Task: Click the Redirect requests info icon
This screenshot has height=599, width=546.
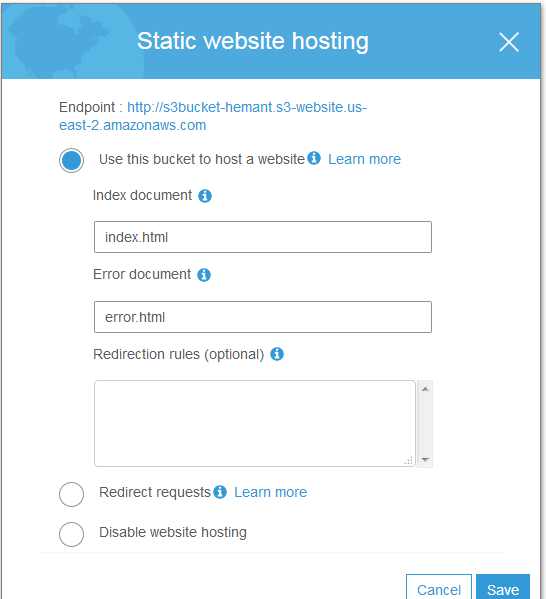Action: (x=220, y=492)
